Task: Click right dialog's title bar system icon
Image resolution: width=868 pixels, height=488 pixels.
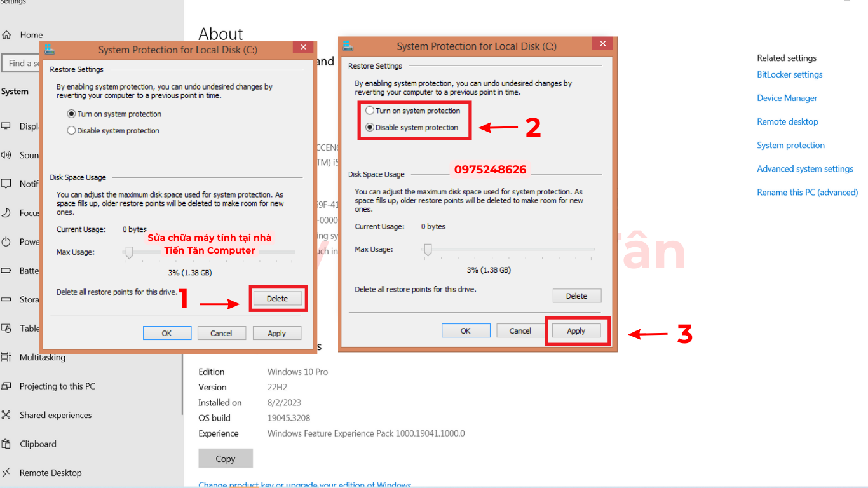Action: click(x=348, y=46)
